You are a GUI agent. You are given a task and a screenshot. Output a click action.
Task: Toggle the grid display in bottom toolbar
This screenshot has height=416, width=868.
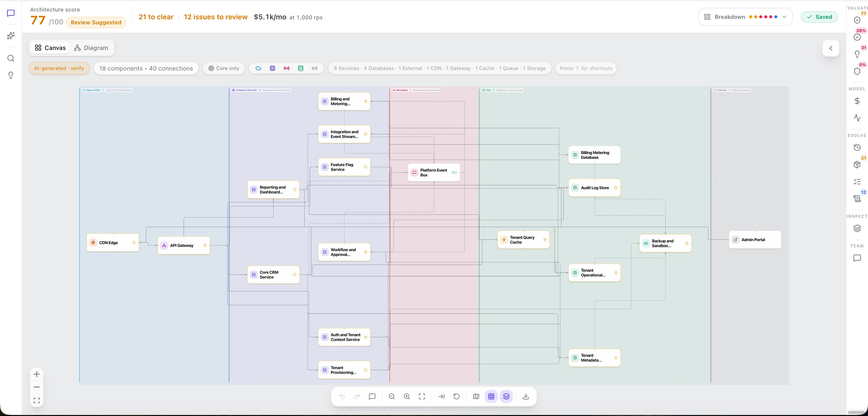[491, 396]
